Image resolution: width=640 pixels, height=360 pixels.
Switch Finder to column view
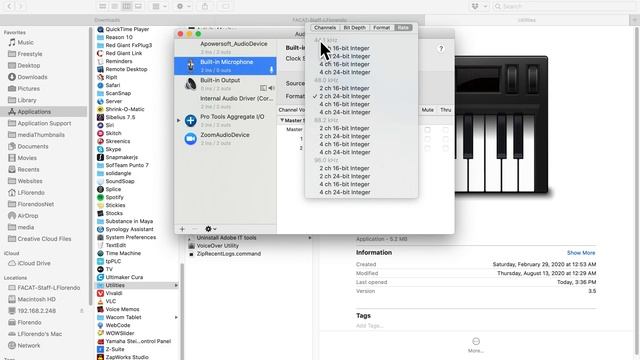[x=127, y=6]
